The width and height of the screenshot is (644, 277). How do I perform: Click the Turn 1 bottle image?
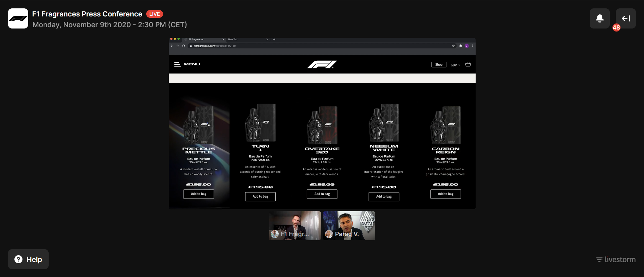(x=260, y=123)
